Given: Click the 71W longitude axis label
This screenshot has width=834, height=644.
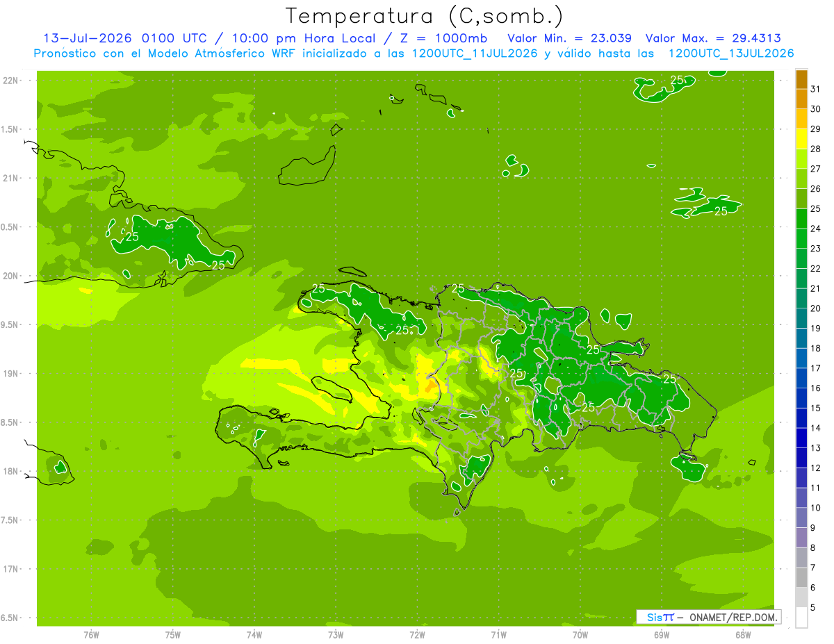Looking at the screenshot, I should (498, 634).
